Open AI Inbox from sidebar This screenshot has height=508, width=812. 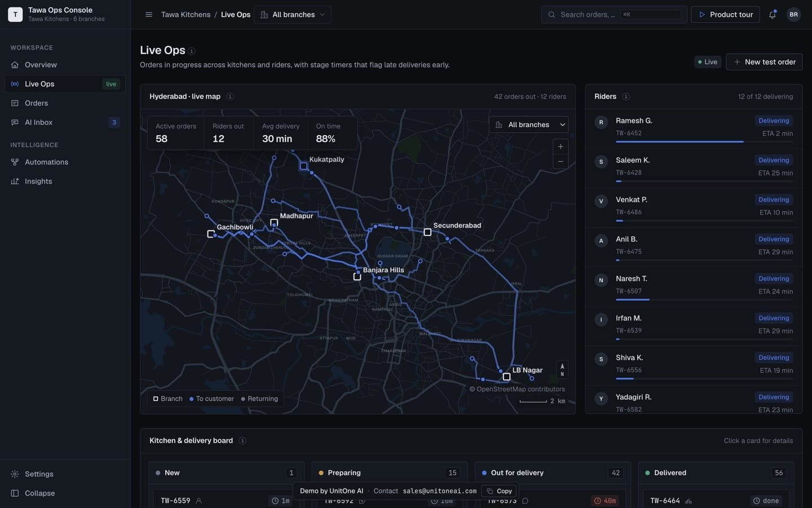coord(65,122)
